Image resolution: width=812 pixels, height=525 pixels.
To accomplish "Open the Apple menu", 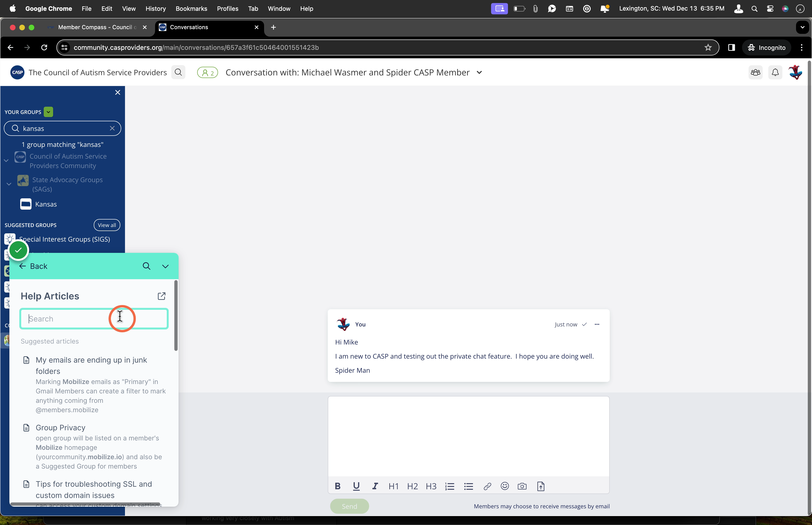I will [13, 8].
